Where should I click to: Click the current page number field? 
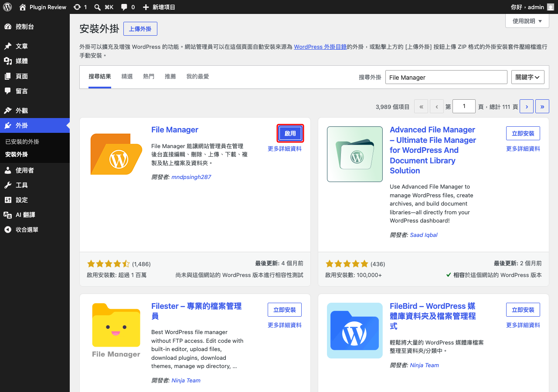[464, 106]
